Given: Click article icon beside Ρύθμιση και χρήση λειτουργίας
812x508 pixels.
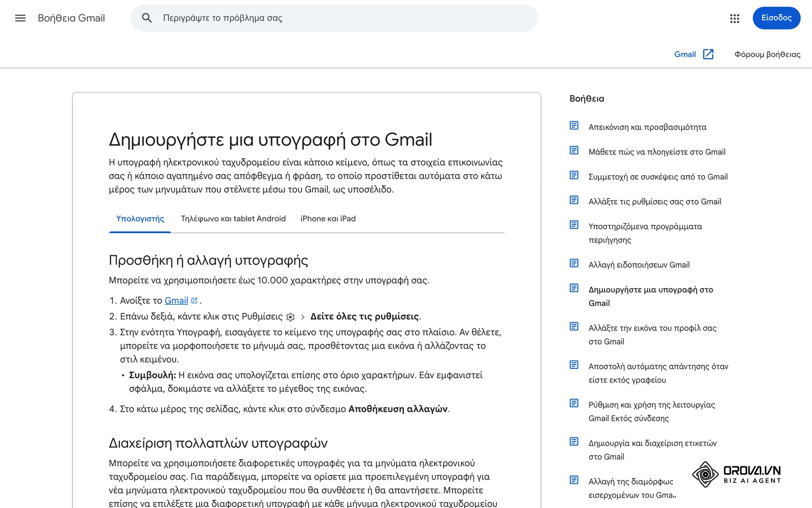Looking at the screenshot, I should point(574,403).
